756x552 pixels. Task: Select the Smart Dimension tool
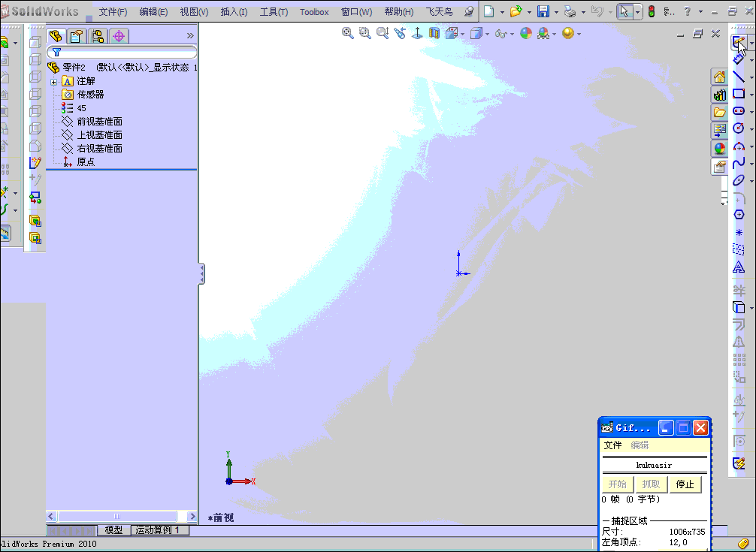pyautogui.click(x=739, y=59)
